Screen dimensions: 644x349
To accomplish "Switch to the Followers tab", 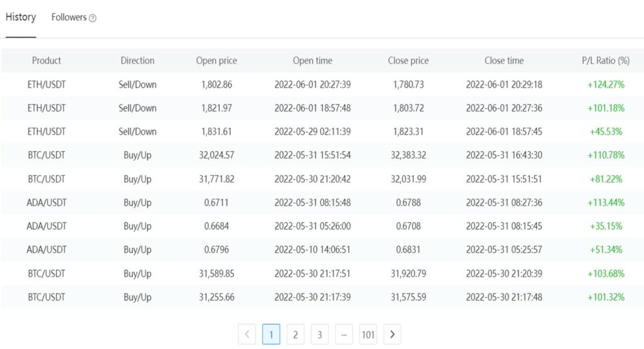I will (x=69, y=18).
